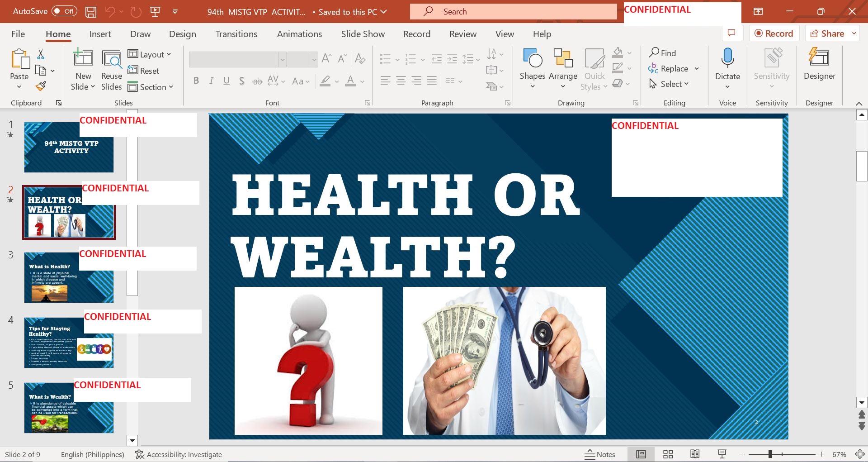868x462 pixels.
Task: Switch to the Insert tab
Action: pos(100,34)
